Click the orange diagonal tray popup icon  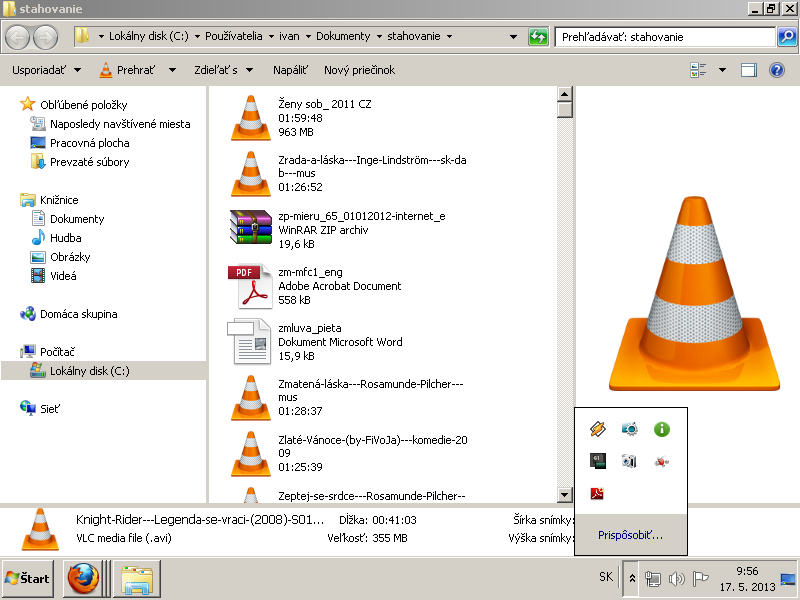(x=597, y=429)
